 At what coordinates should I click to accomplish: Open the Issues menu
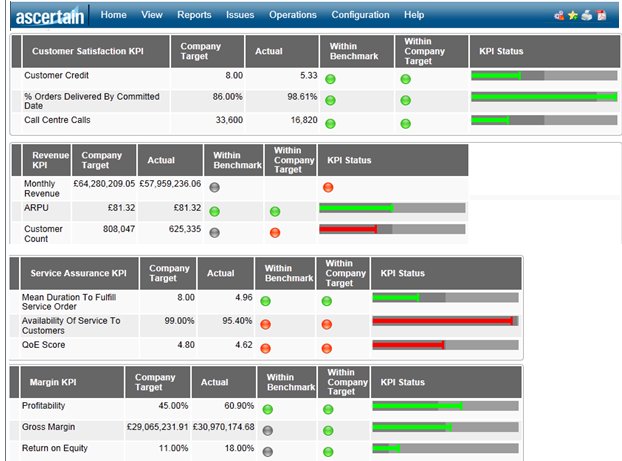(240, 15)
